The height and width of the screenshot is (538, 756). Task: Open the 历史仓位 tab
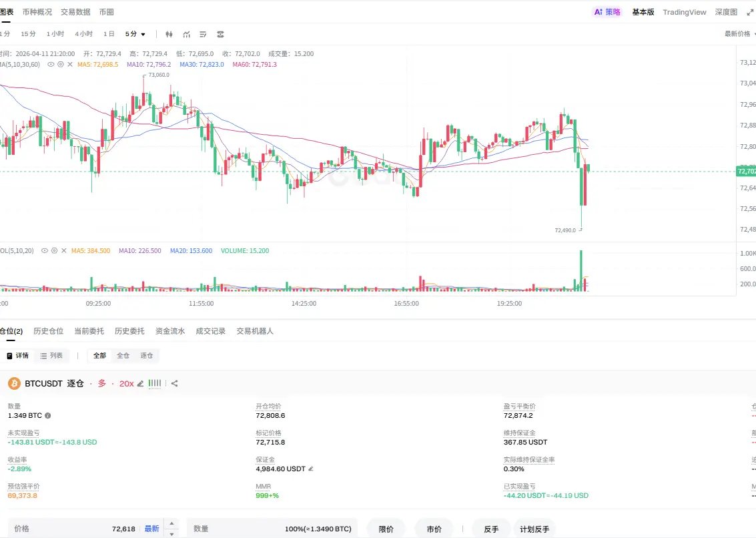(48, 331)
